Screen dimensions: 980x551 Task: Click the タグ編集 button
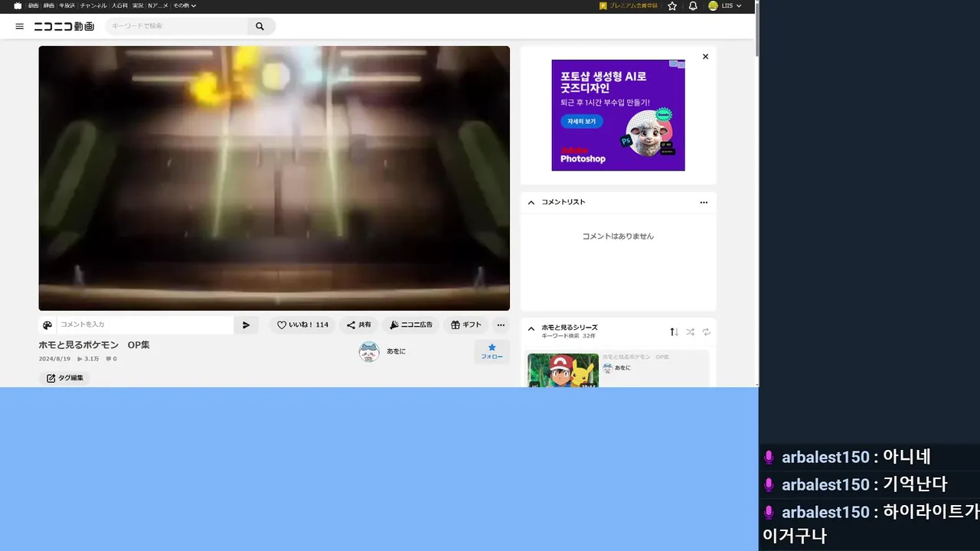tap(65, 378)
